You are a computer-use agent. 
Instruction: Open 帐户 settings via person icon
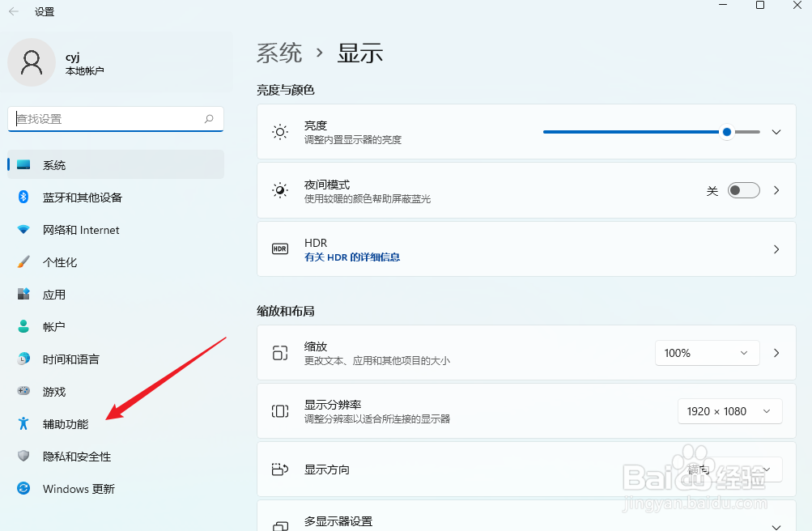pyautogui.click(x=23, y=326)
